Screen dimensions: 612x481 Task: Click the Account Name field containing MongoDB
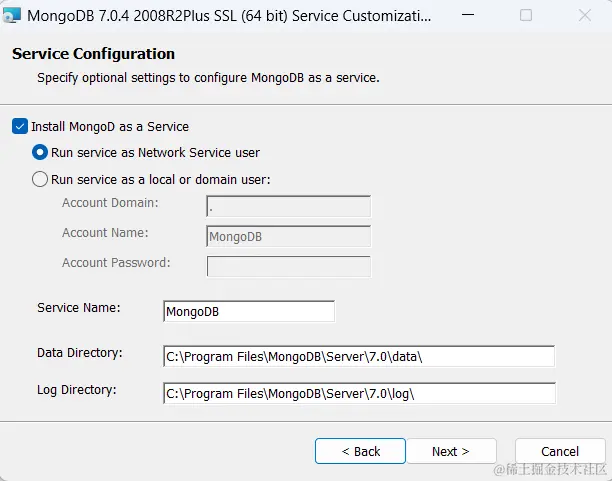(x=288, y=237)
